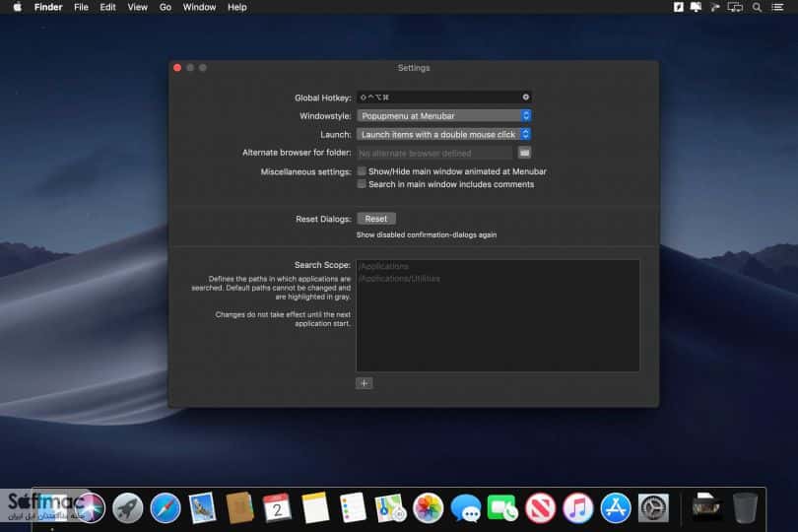
Task: Open the Downloads stack in Dock
Action: click(x=706, y=507)
